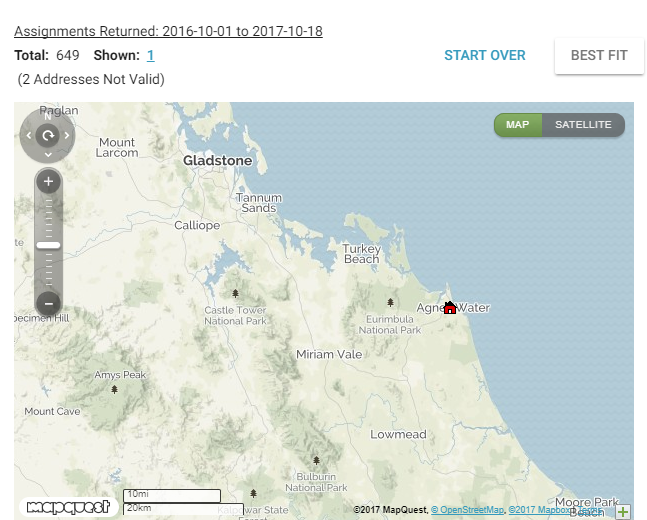Open the OpenStreetMap attribution link
647x520 pixels.
(467, 510)
